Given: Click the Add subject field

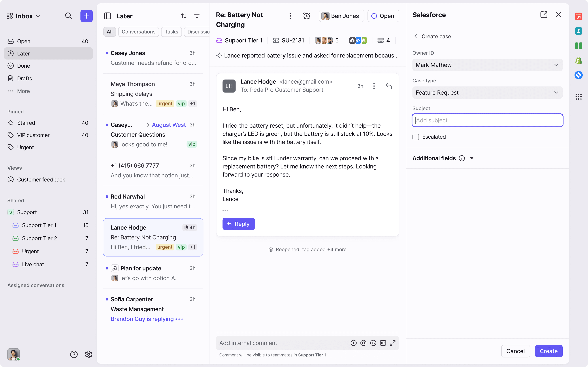Looking at the screenshot, I should pyautogui.click(x=487, y=120).
